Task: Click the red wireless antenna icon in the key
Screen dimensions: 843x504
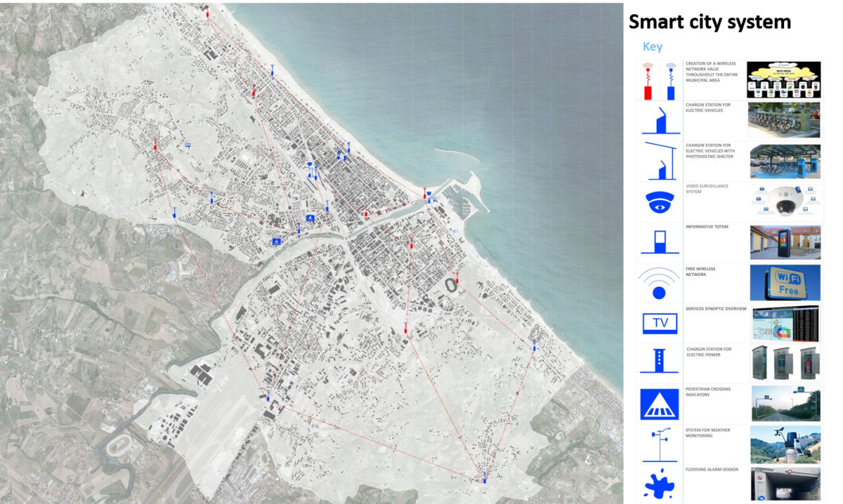Action: point(648,81)
